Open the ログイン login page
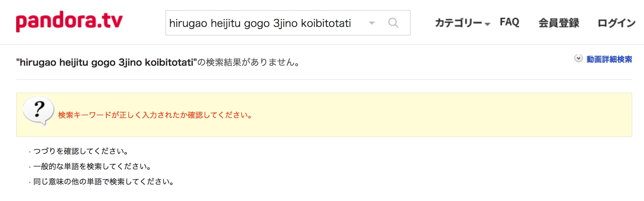Image resolution: width=644 pixels, height=201 pixels. point(616,23)
